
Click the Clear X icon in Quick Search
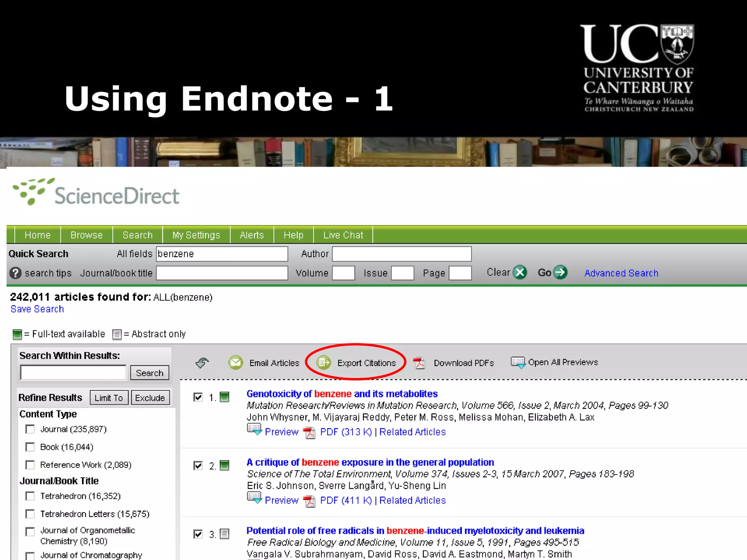tap(520, 272)
